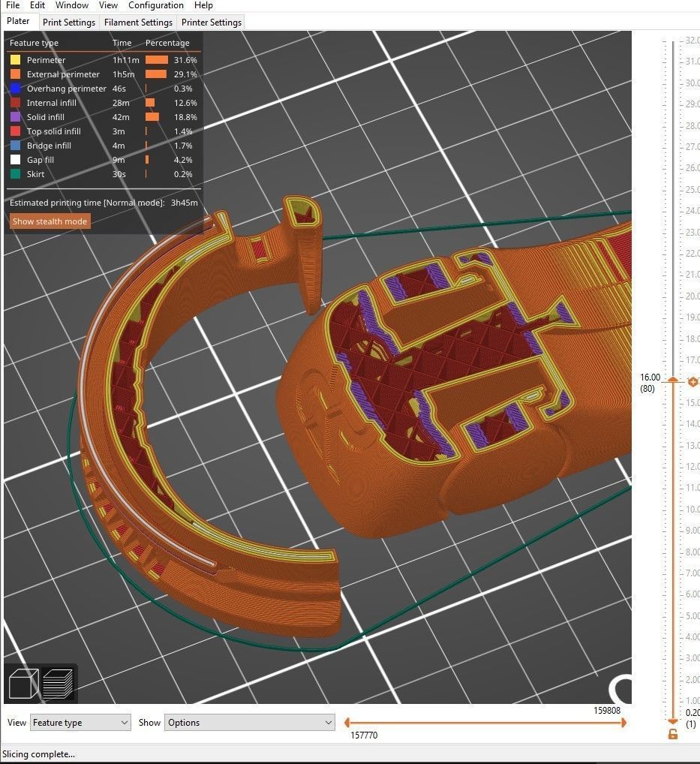Click the Percentage column header
700x764 pixels.
[167, 43]
